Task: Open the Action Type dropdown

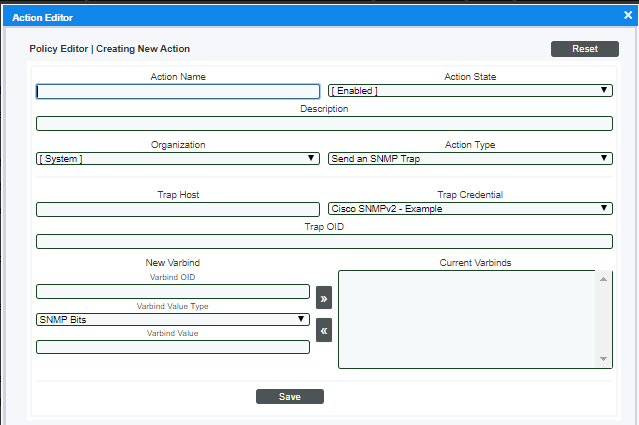Action: click(470, 158)
